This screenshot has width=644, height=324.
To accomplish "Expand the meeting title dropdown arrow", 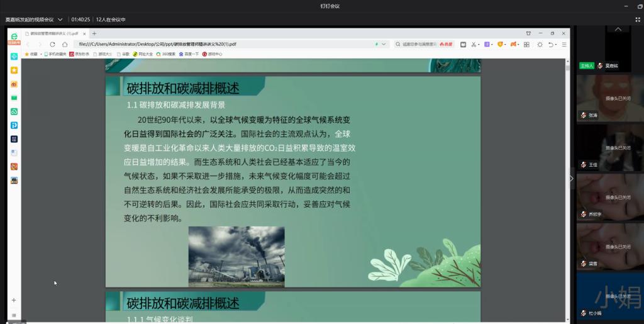I will point(60,20).
